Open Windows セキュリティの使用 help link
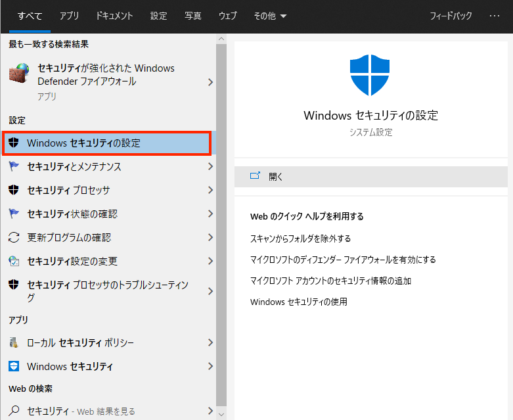Image resolution: width=513 pixels, height=420 pixels. click(x=299, y=302)
